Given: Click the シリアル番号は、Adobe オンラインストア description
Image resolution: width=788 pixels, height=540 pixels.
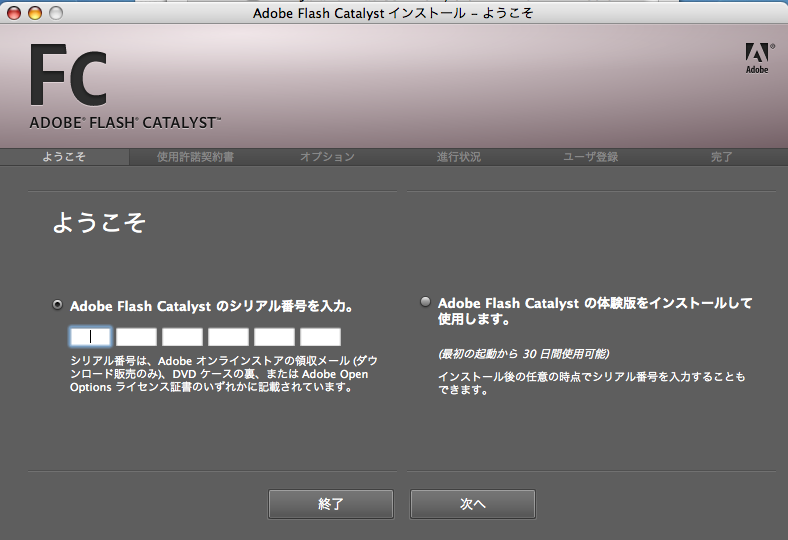Looking at the screenshot, I should click(x=224, y=374).
